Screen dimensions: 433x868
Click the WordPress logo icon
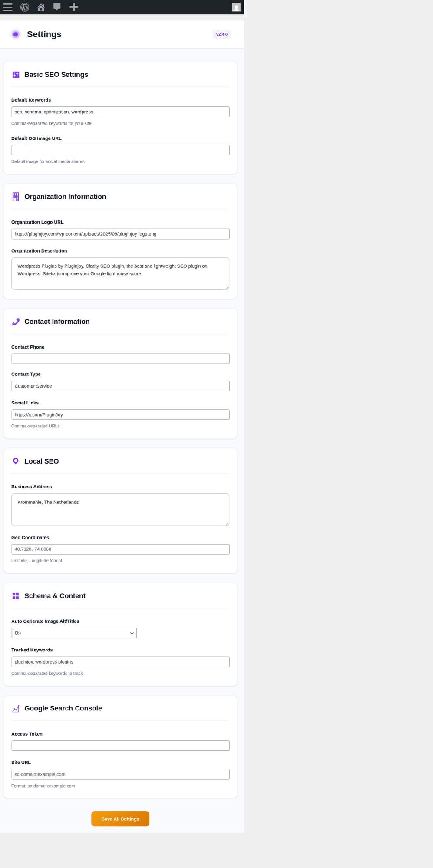25,7
